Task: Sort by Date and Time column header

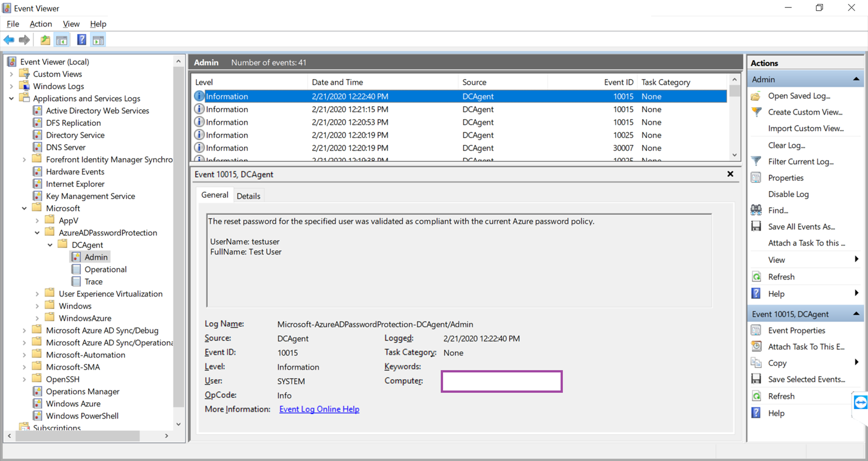Action: [x=337, y=82]
